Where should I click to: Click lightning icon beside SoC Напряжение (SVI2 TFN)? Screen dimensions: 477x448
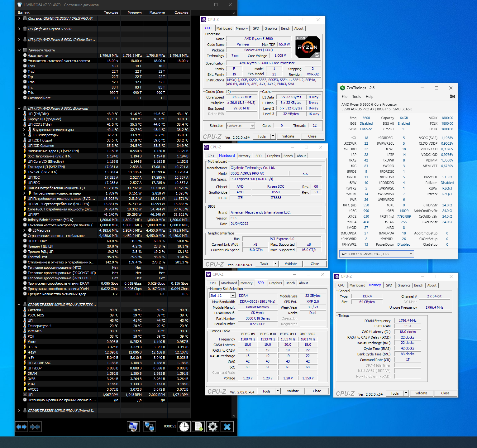[25, 156]
